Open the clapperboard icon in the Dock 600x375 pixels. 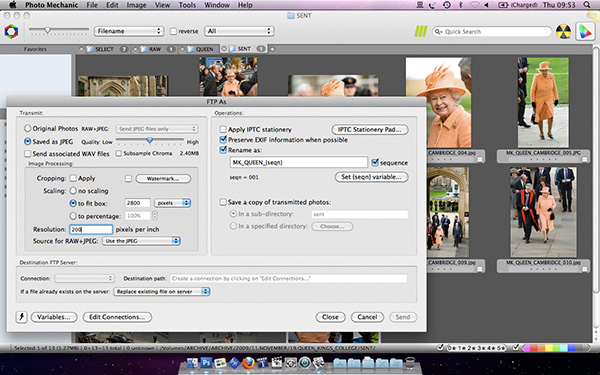click(276, 362)
